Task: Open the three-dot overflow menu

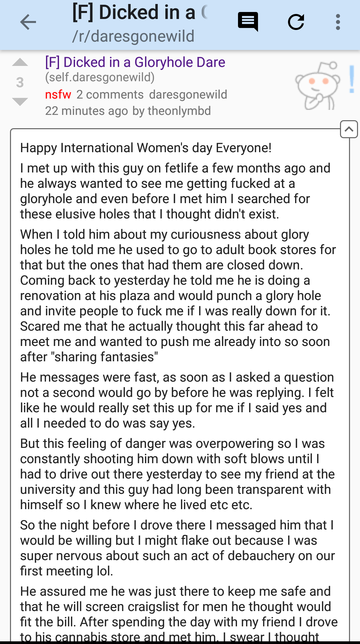Action: [338, 22]
